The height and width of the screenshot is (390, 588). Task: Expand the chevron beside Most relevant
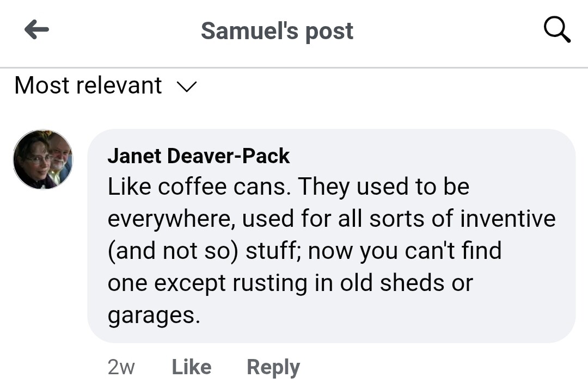(187, 86)
